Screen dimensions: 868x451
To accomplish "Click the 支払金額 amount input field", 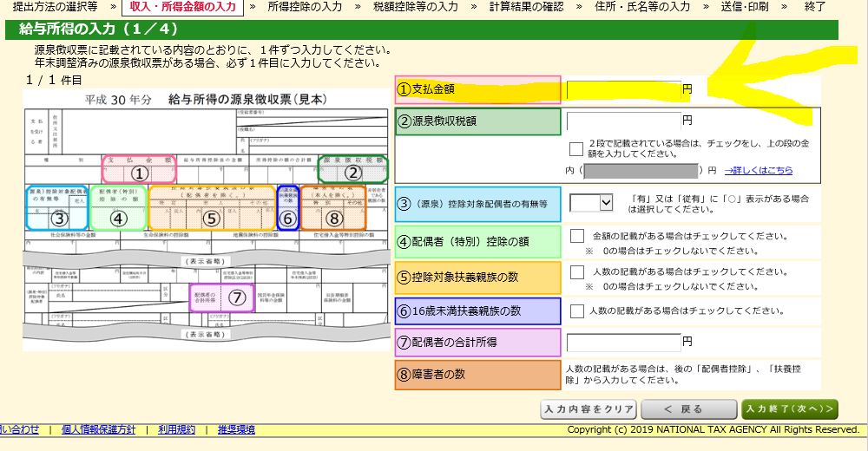I will coord(623,89).
